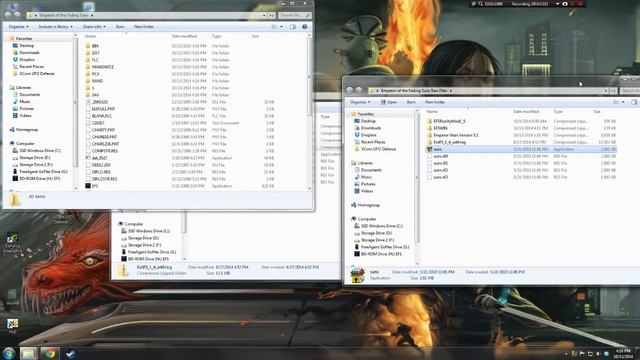Open Organize menu in Raw Files window
The height and width of the screenshot is (360, 640).
click(360, 102)
